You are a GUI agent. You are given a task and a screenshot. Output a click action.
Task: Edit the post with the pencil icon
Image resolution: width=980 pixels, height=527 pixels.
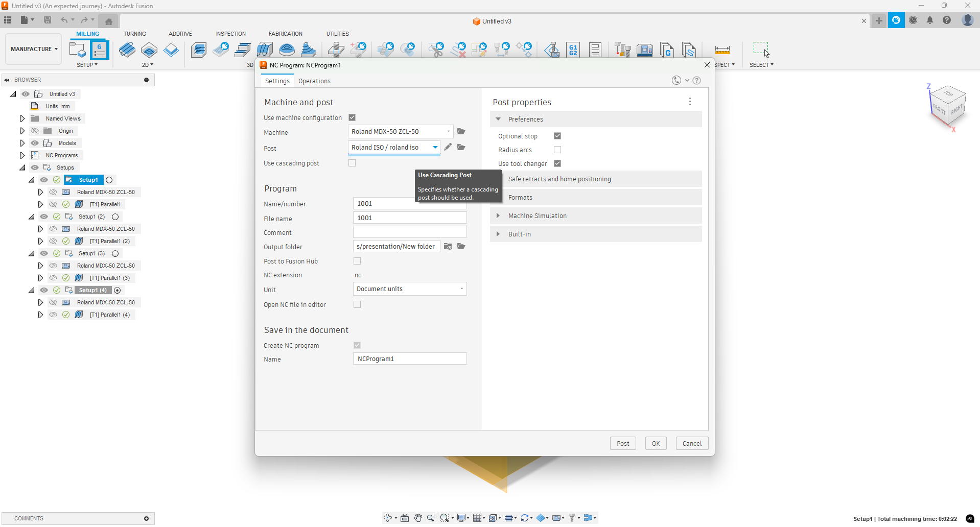[x=448, y=147]
